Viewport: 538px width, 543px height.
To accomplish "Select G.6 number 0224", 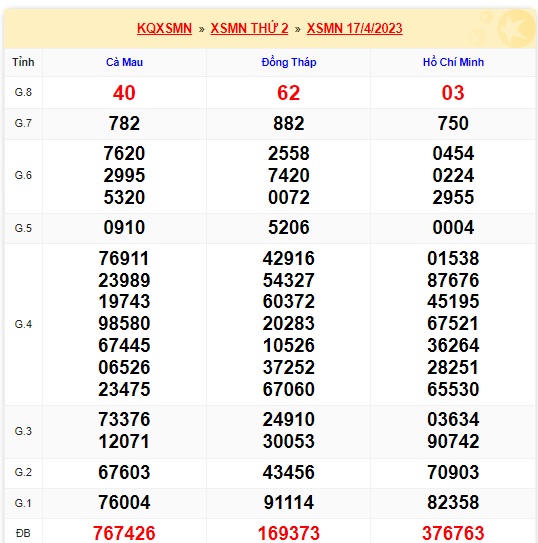I will (x=453, y=176).
